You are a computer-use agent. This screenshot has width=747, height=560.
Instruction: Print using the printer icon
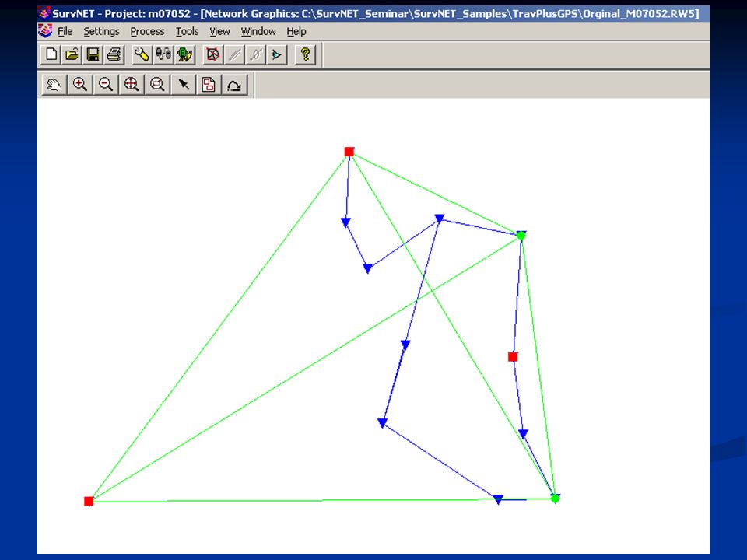[x=114, y=54]
